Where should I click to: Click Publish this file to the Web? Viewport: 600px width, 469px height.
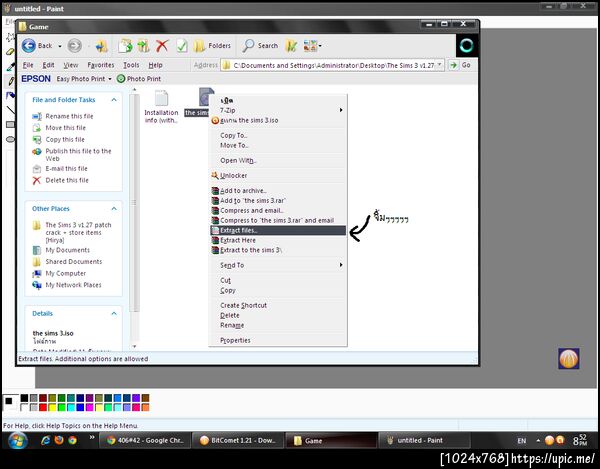coord(78,155)
